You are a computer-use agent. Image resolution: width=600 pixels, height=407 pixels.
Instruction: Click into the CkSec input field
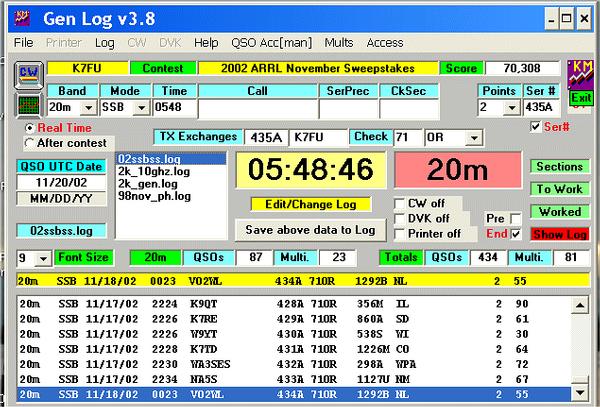pos(409,109)
